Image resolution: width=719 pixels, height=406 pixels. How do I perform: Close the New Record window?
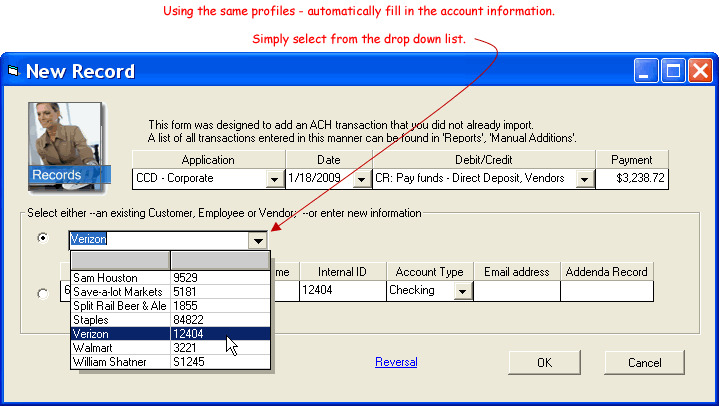tap(700, 71)
